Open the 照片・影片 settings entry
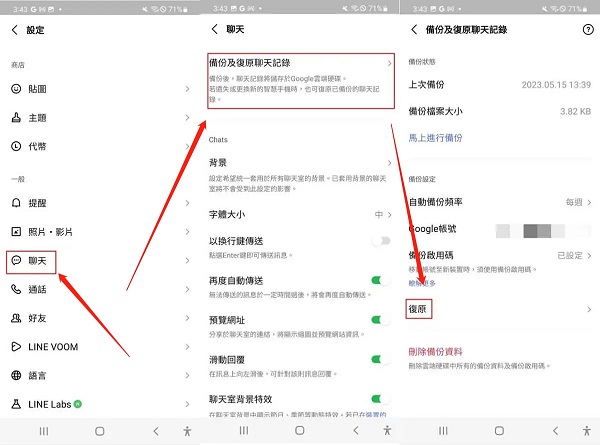600x445 pixels. [x=99, y=231]
